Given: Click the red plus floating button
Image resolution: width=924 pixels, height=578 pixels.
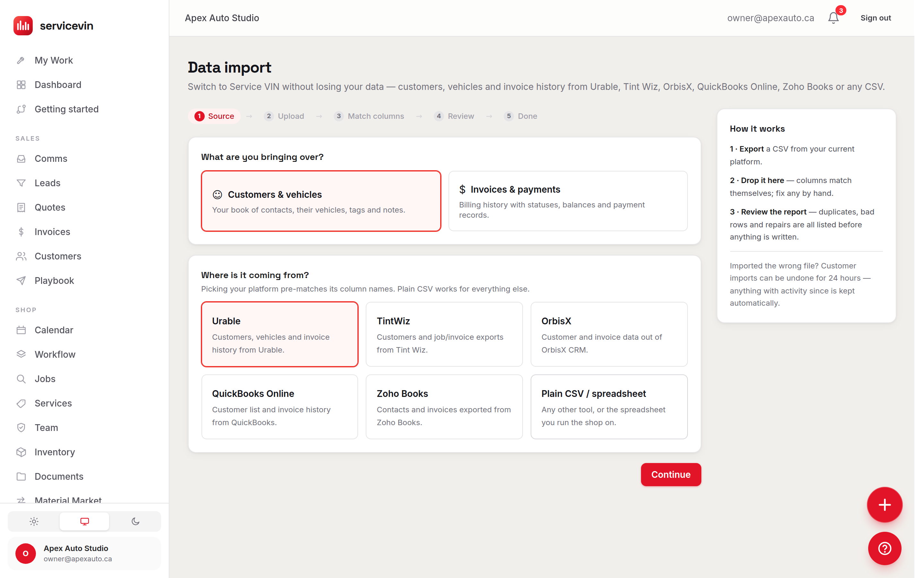Looking at the screenshot, I should tap(885, 505).
